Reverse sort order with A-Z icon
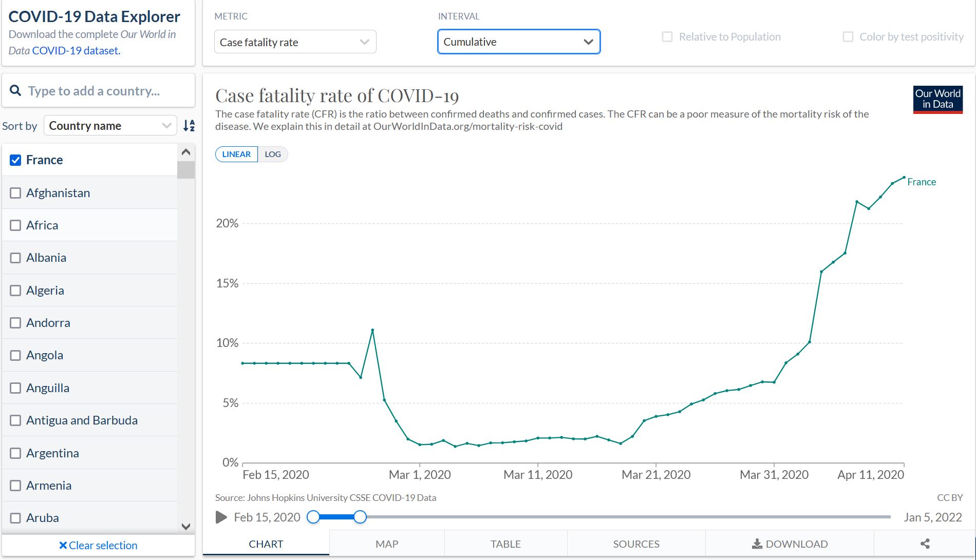The width and height of the screenshot is (976, 560). (x=189, y=126)
